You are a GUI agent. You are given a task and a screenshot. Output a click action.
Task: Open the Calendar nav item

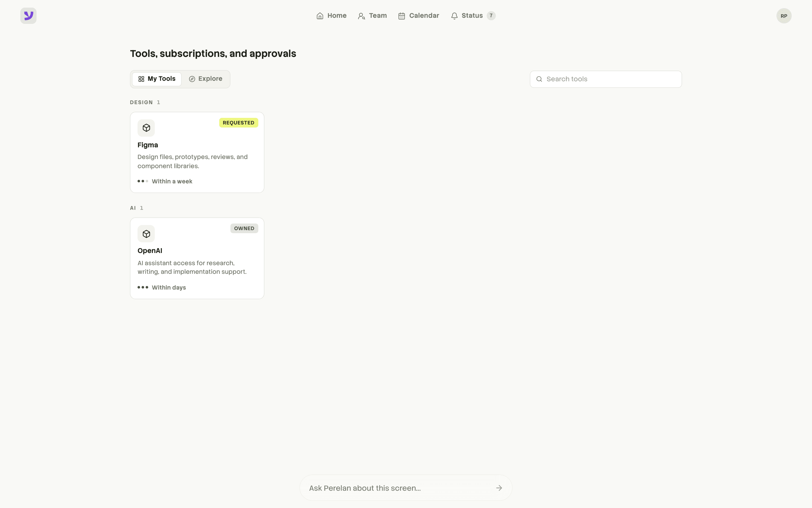coord(418,16)
